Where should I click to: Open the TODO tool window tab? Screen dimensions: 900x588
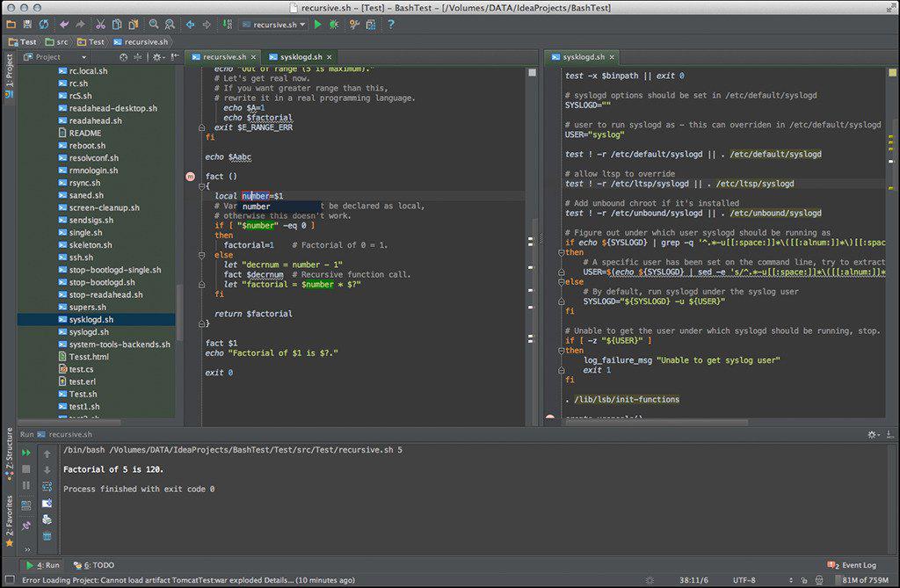(95, 564)
